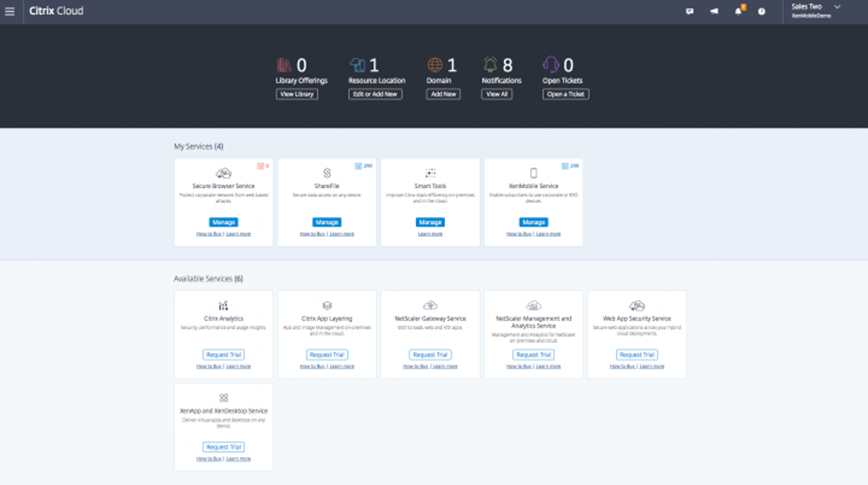868x485 pixels.
Task: Click Add New domain button
Action: (x=443, y=94)
